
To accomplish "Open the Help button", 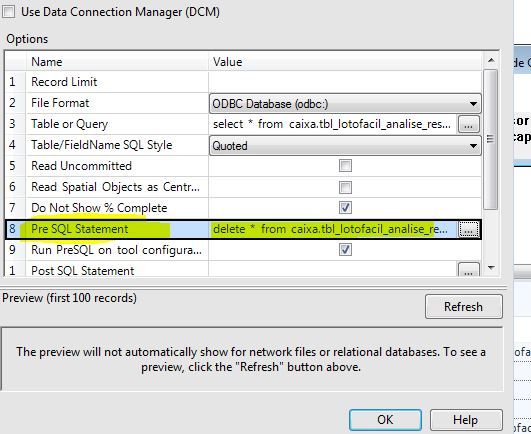I will [x=466, y=420].
